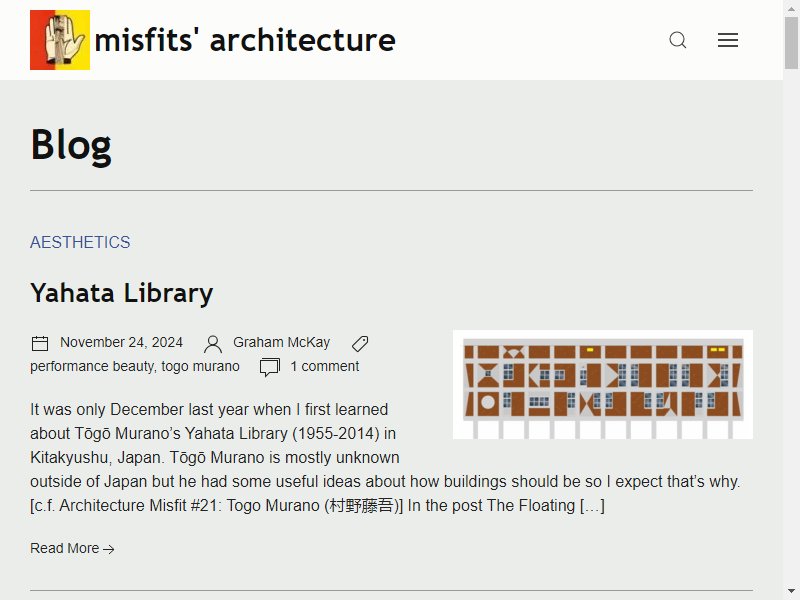This screenshot has height=600, width=800.
Task: Select the togo murano tag
Action: click(x=201, y=366)
